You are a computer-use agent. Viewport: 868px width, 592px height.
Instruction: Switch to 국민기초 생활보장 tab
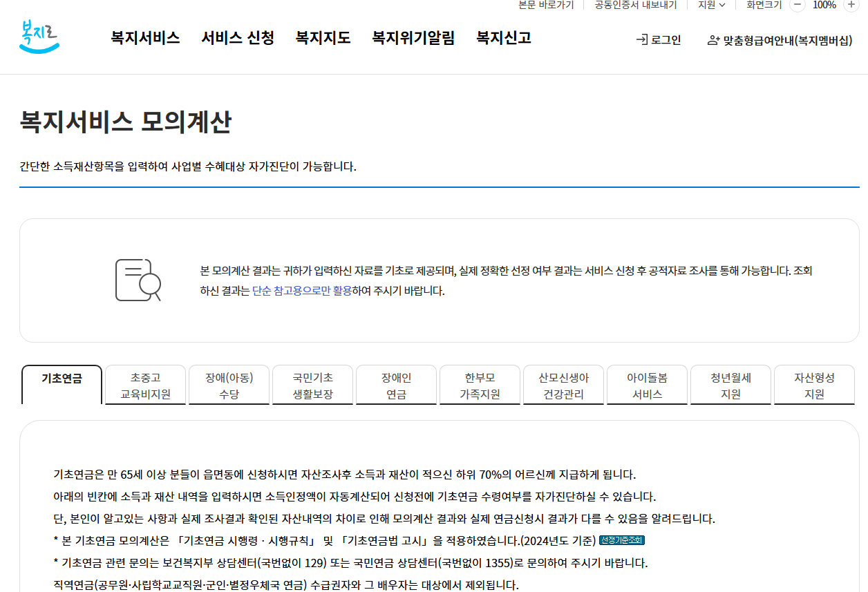point(312,385)
